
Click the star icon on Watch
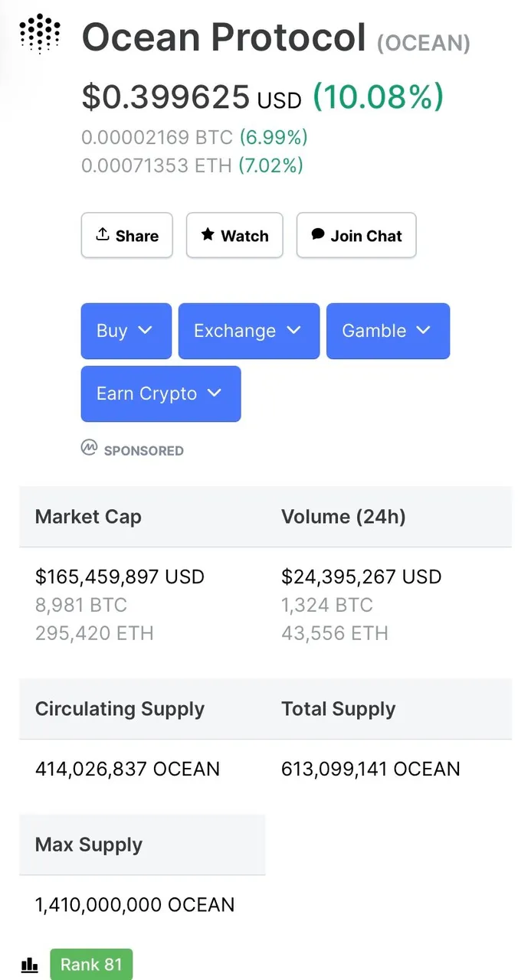click(x=208, y=235)
